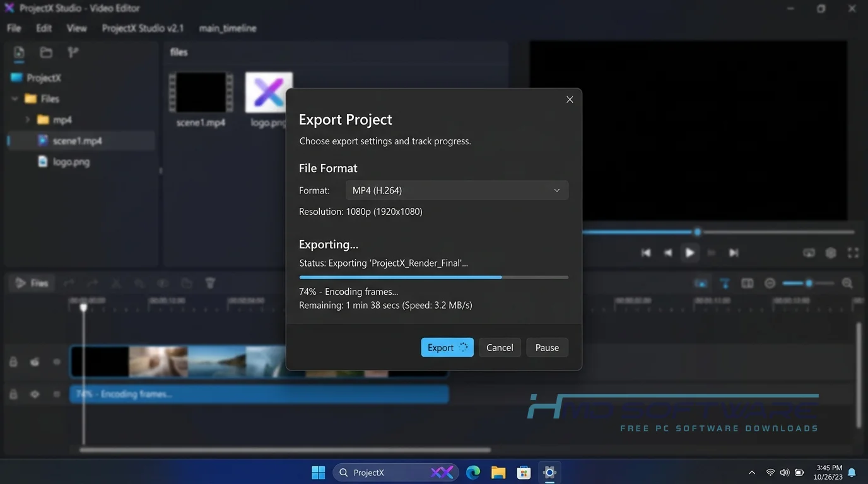868x484 pixels.
Task: Open volume control in system tray
Action: 785,473
